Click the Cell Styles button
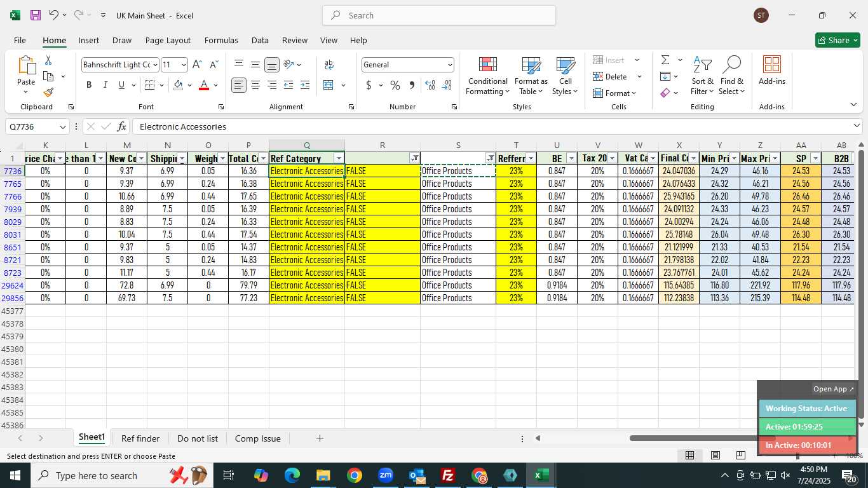The image size is (868, 488). (x=565, y=76)
